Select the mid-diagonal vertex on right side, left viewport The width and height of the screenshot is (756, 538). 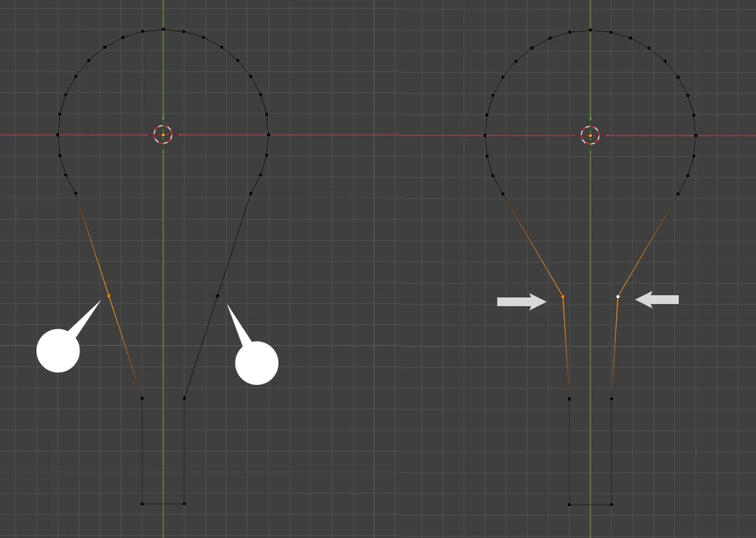pos(217,296)
